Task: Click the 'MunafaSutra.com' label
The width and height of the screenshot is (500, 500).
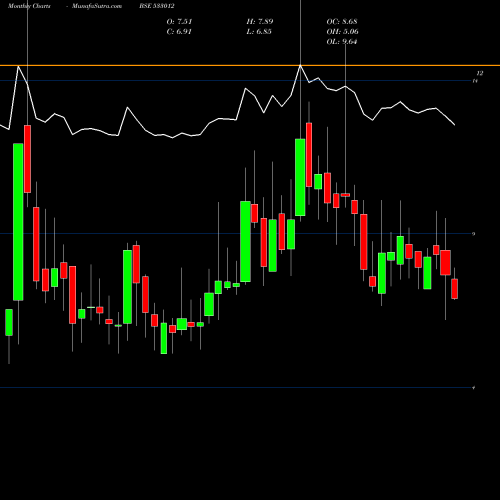Action: [97, 6]
